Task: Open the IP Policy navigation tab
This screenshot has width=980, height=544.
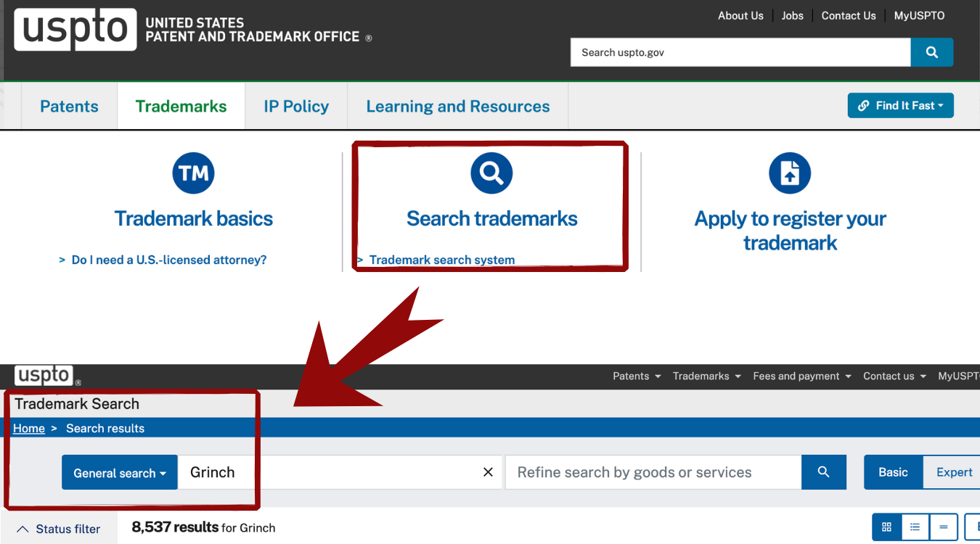Action: click(296, 107)
